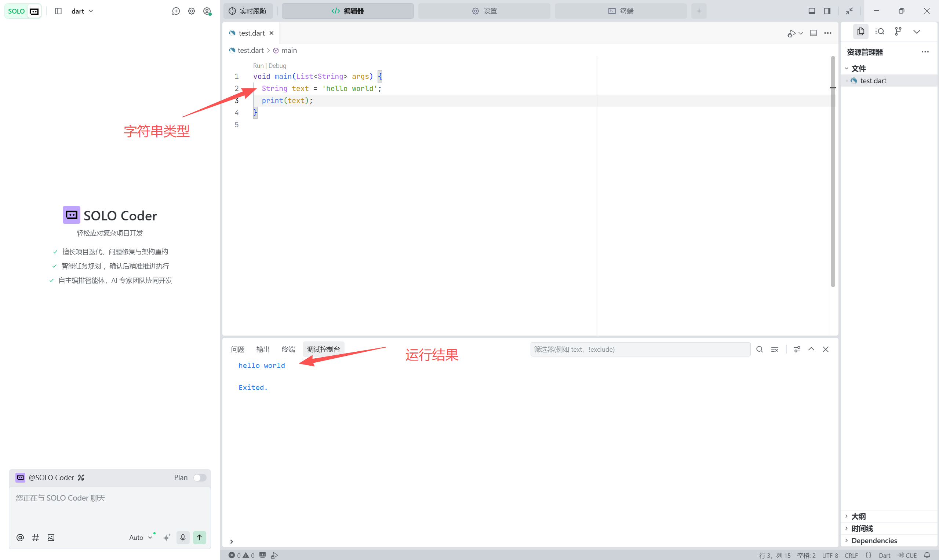Switch to the 终端 tab in bottom panel
The width and height of the screenshot is (939, 560).
pos(288,349)
